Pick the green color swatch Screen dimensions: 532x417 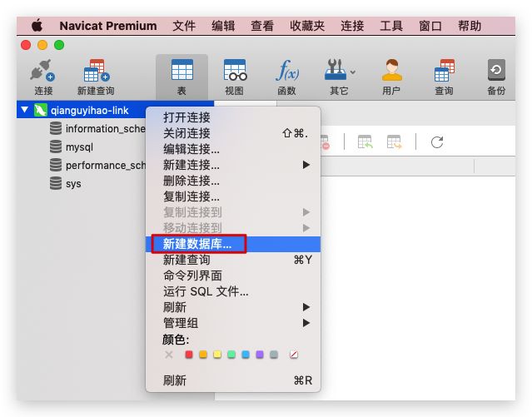(x=231, y=355)
